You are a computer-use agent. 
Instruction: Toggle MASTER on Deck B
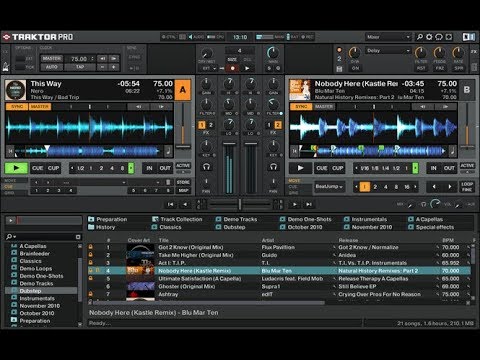coord(324,107)
